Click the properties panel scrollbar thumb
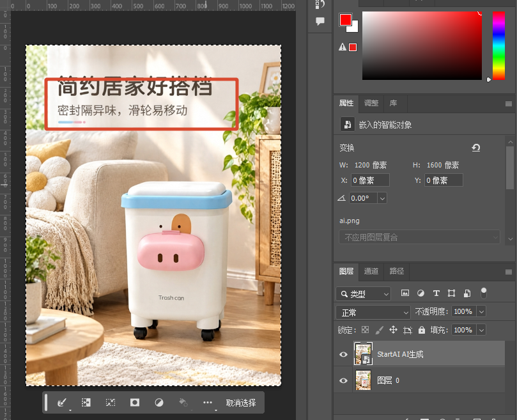This screenshot has width=517, height=420. click(x=510, y=168)
